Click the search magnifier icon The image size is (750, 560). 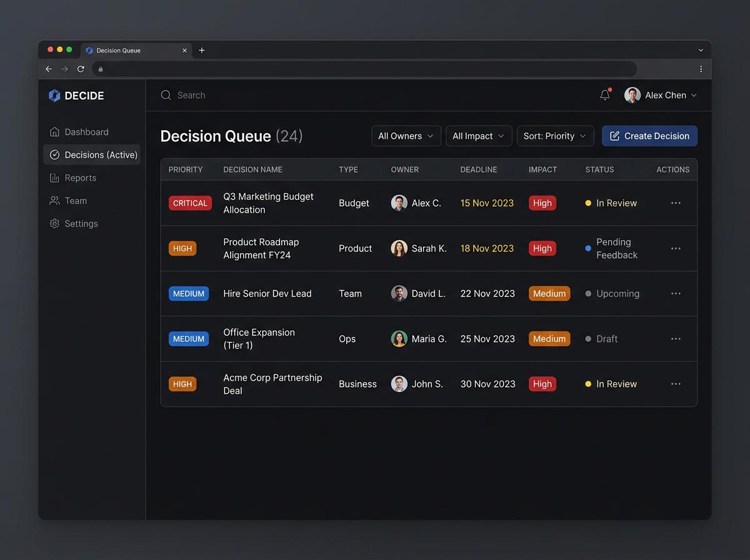click(x=166, y=95)
